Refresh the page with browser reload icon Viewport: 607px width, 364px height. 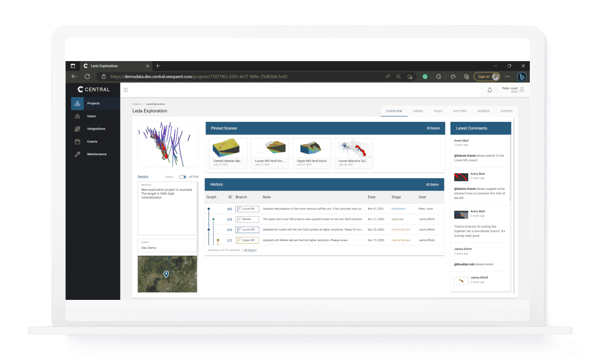tap(87, 76)
